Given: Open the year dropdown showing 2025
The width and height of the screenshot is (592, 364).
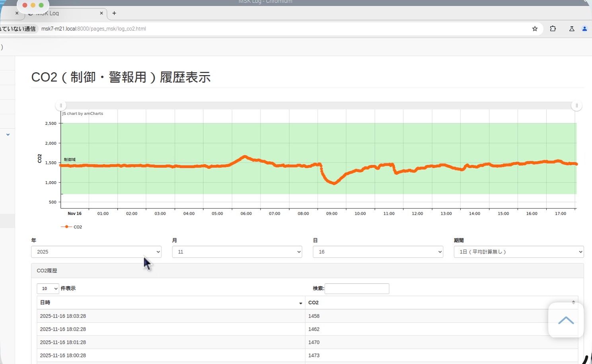Looking at the screenshot, I should [96, 252].
